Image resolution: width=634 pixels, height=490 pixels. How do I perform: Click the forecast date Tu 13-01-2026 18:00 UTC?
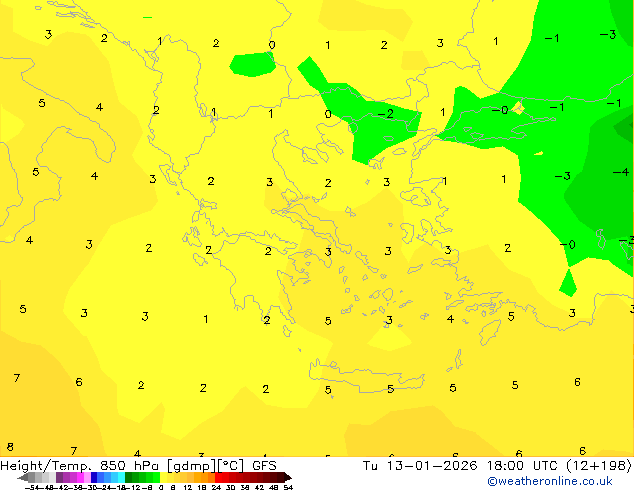point(460,466)
